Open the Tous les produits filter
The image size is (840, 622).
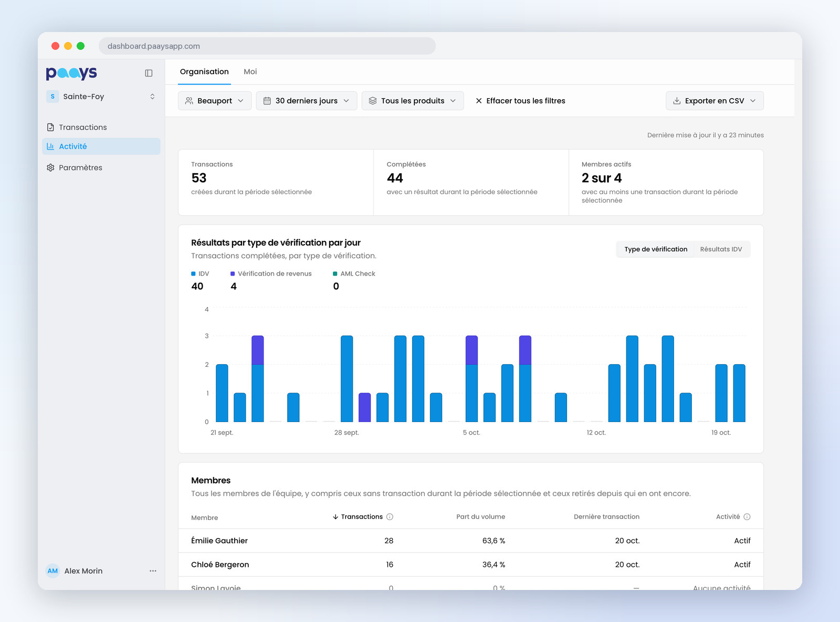tap(413, 101)
